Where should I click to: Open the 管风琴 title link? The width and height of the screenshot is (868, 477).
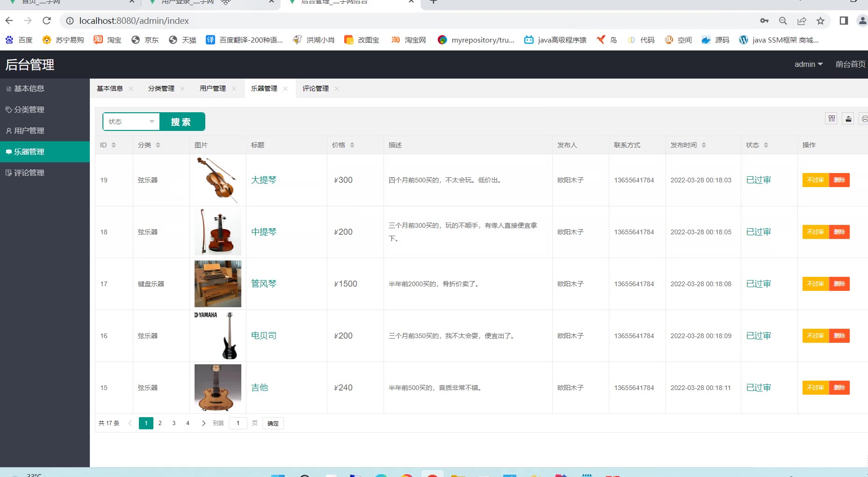pos(264,284)
